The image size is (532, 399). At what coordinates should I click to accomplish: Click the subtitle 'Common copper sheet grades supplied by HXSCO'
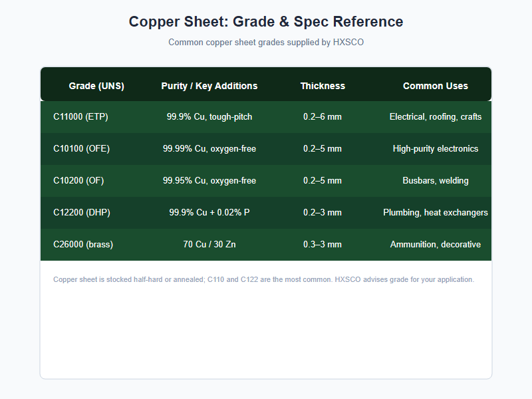266,43
